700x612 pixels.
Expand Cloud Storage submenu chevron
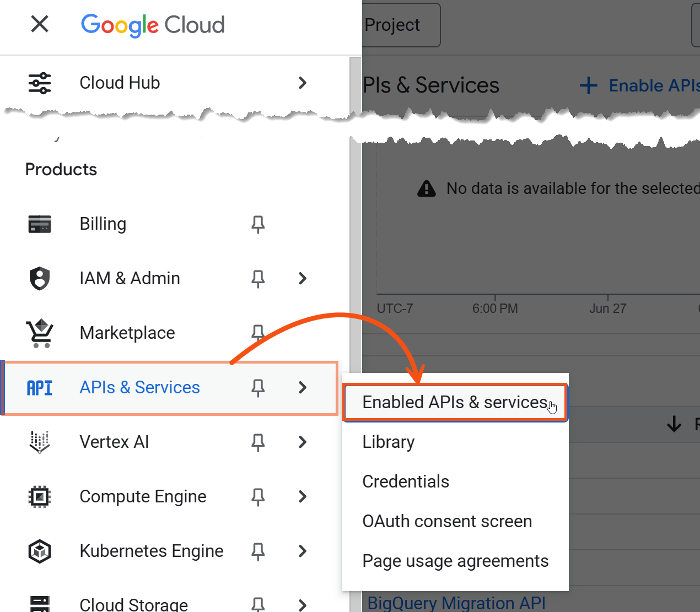click(302, 605)
